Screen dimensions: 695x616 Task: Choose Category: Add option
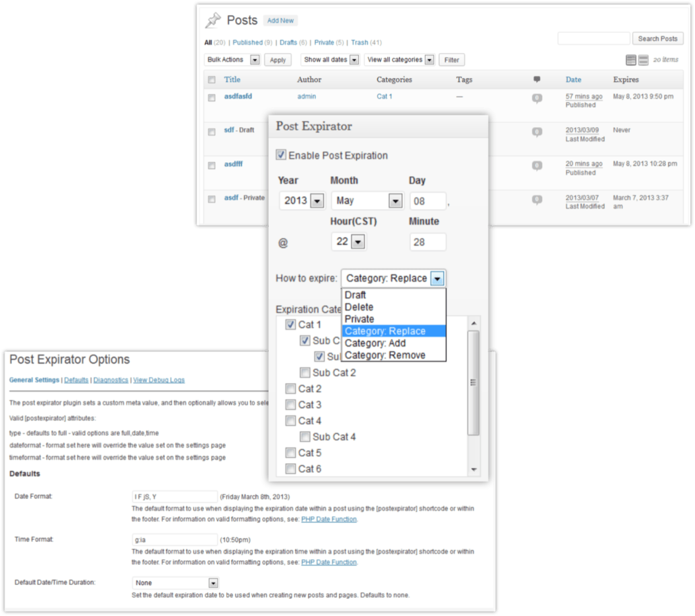click(x=394, y=343)
